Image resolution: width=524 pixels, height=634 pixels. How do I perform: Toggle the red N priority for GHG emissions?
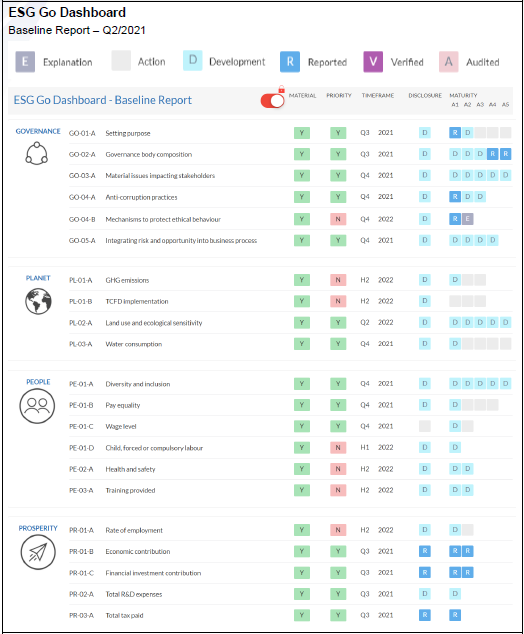point(338,280)
